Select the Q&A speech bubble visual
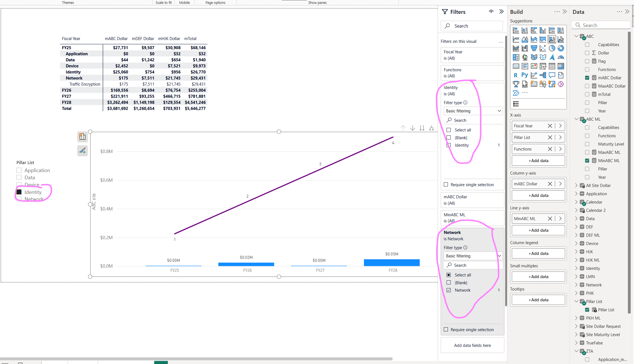634x364 pixels. coord(552,75)
